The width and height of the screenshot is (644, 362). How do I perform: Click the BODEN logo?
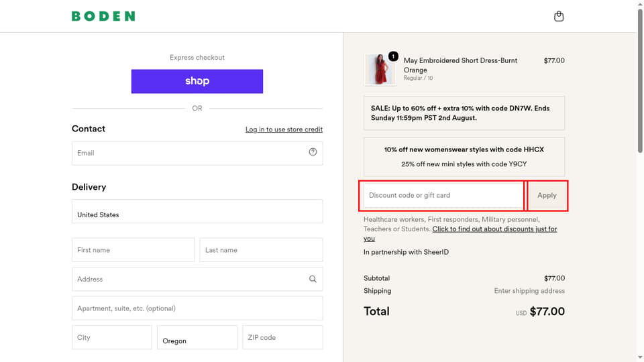103,16
